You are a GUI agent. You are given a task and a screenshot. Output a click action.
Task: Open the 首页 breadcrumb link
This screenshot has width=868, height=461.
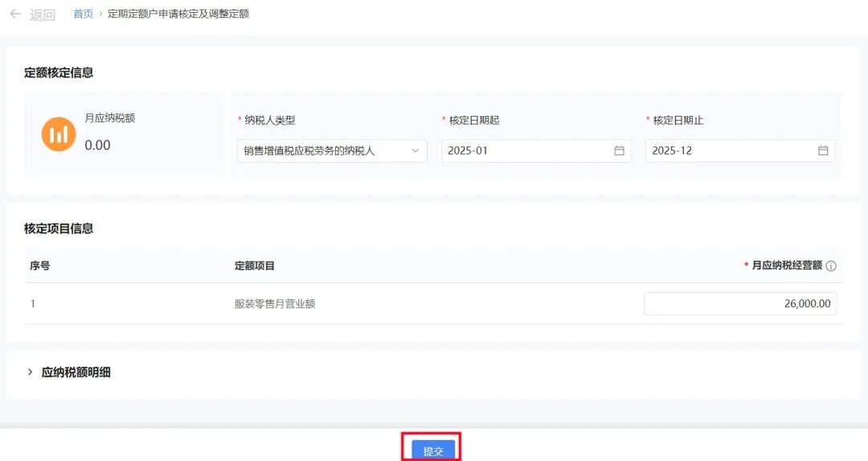(84, 14)
